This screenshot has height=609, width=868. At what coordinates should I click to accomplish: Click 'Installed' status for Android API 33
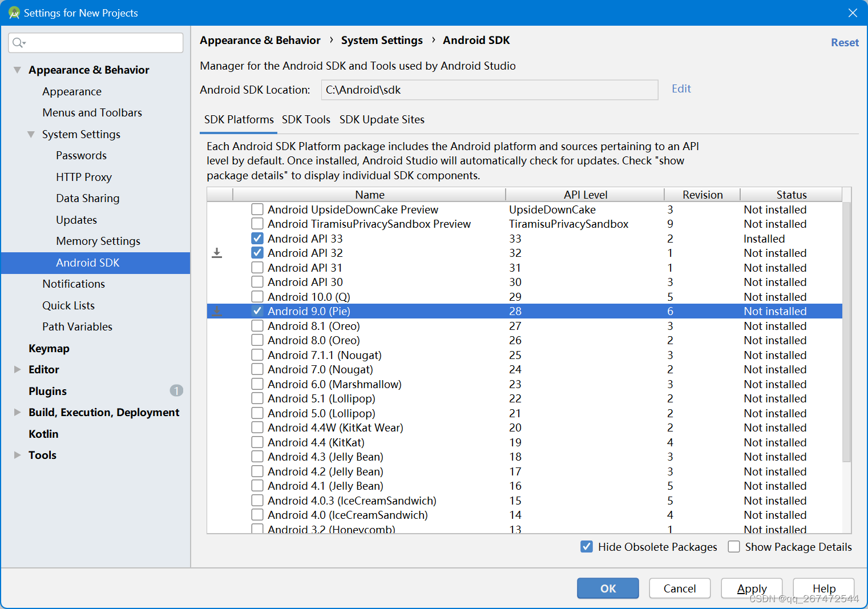coord(764,239)
